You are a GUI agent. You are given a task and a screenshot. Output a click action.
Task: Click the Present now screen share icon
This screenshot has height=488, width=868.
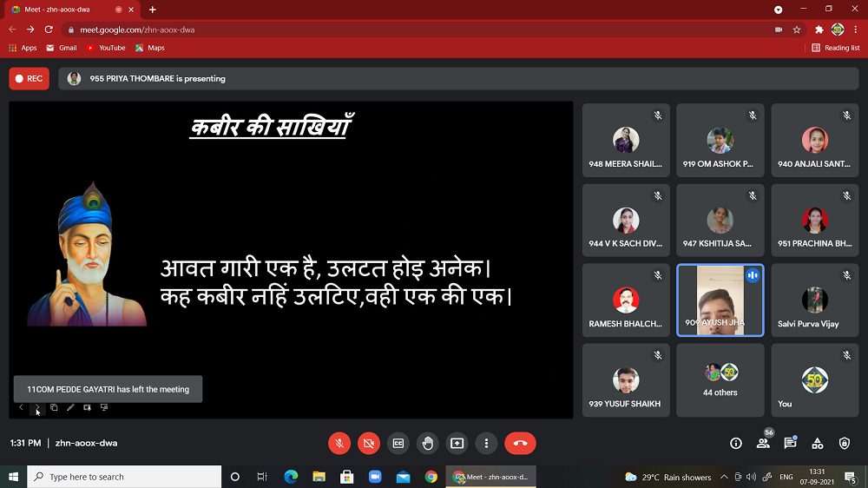point(457,443)
